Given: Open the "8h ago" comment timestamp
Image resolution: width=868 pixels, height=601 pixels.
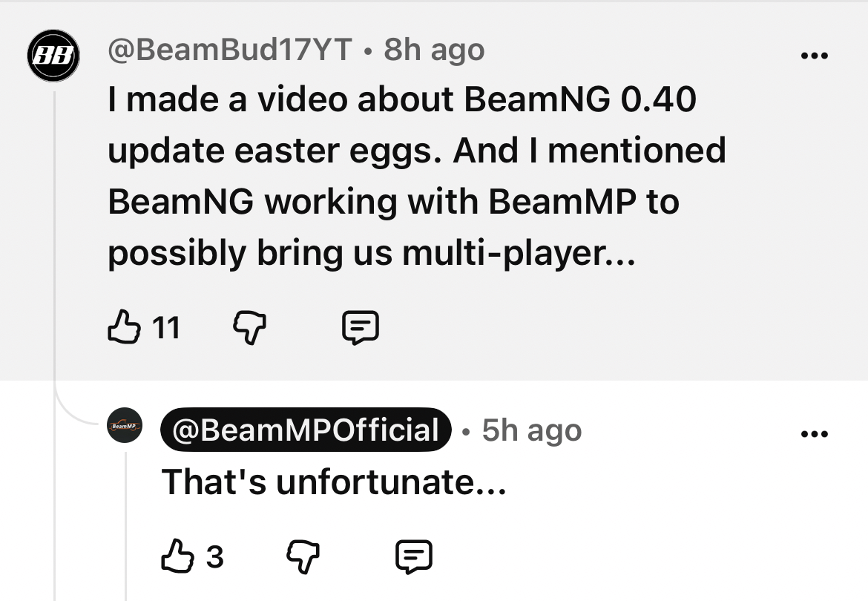Looking at the screenshot, I should [x=435, y=49].
